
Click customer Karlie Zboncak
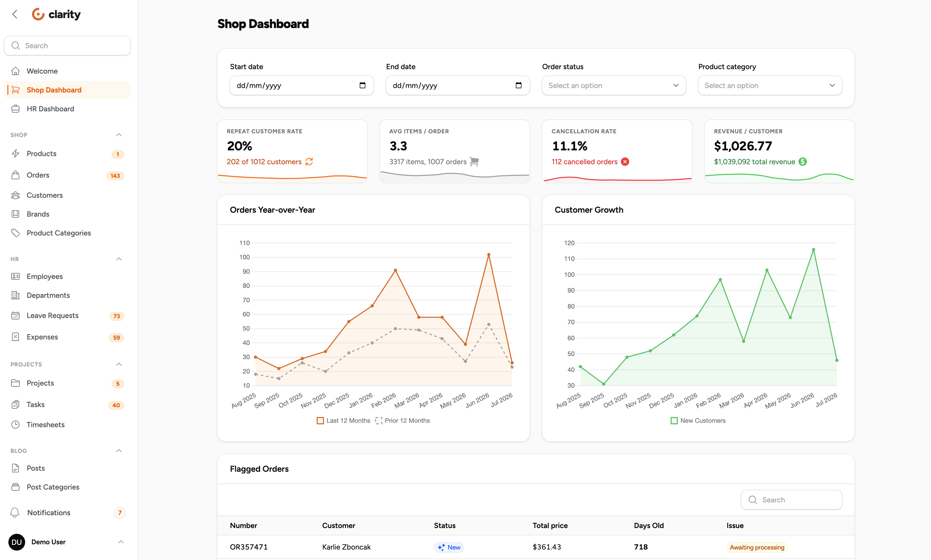(x=346, y=547)
